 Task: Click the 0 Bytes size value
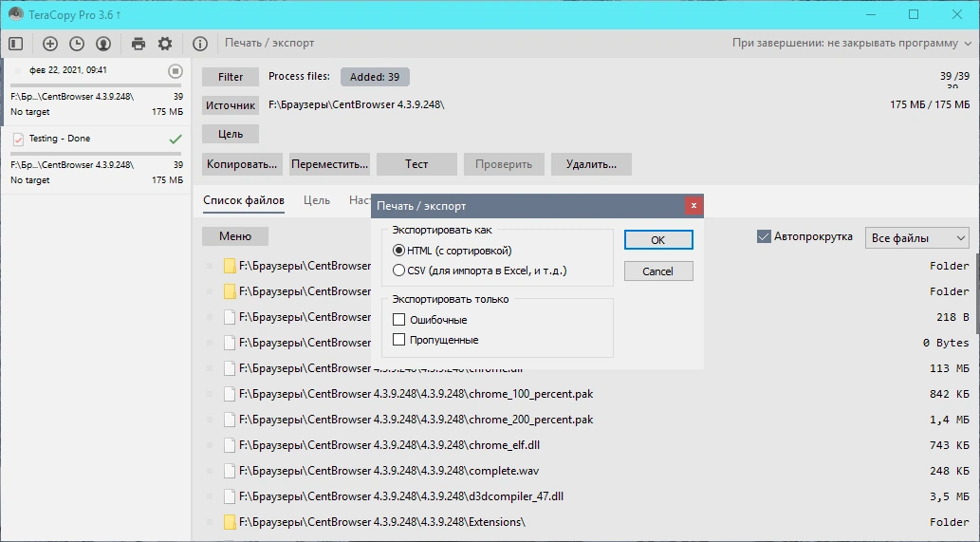pos(946,343)
